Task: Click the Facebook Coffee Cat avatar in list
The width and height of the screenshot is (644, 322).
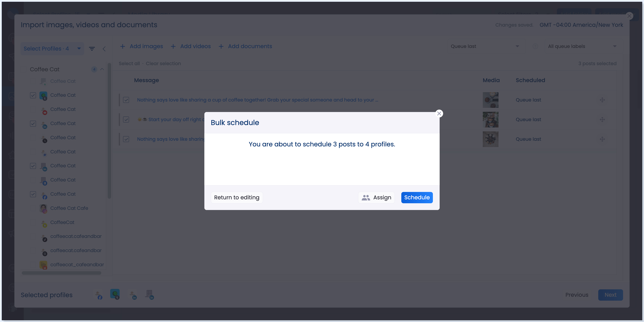Action: coord(44,195)
